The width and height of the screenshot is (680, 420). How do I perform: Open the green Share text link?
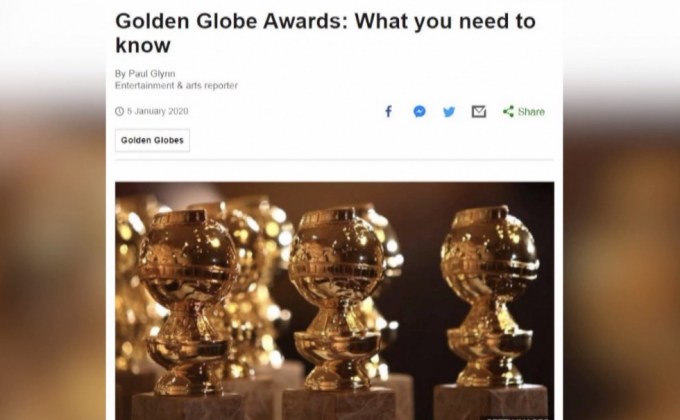(531, 112)
